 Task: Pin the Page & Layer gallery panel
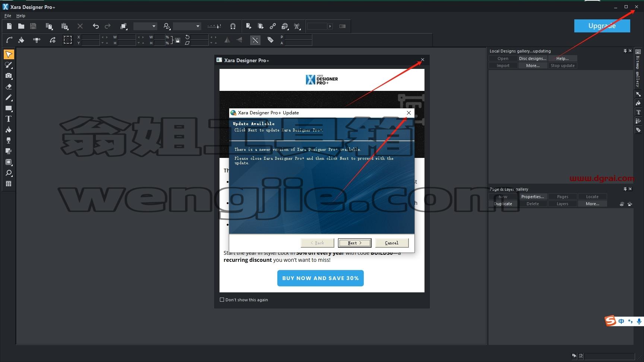(625, 189)
